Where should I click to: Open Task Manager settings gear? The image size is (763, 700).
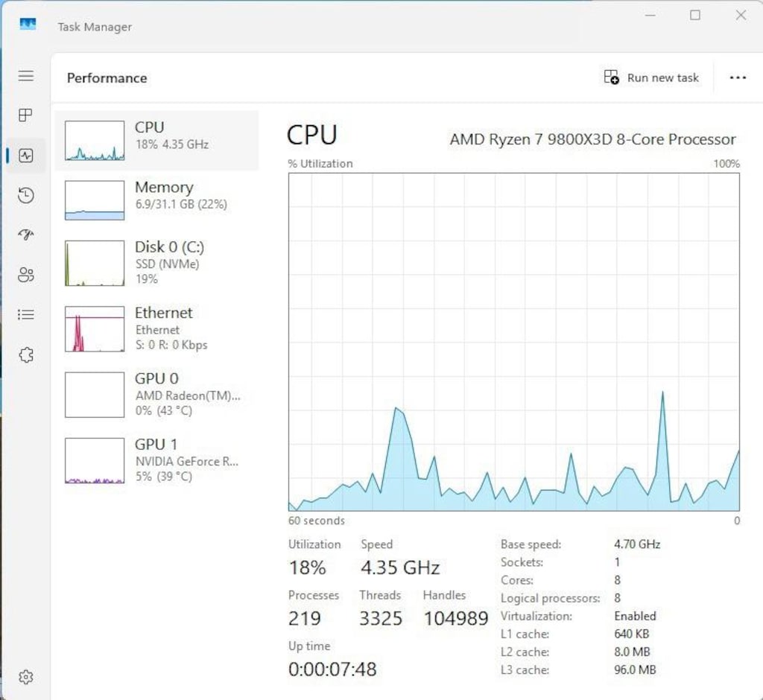coord(26,677)
